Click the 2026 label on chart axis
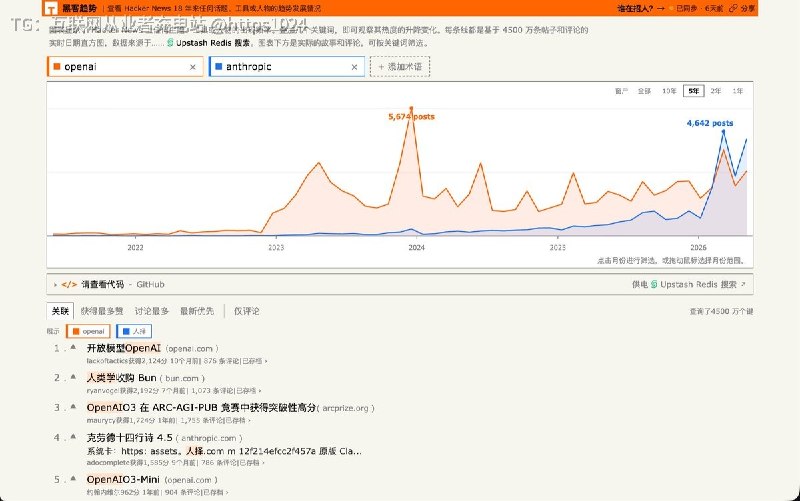The width and height of the screenshot is (800, 501). point(698,247)
